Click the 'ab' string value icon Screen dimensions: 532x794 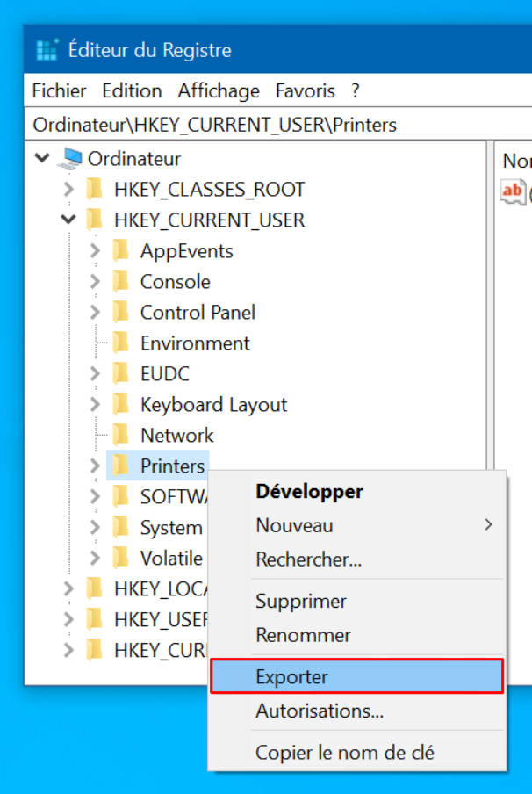(513, 191)
